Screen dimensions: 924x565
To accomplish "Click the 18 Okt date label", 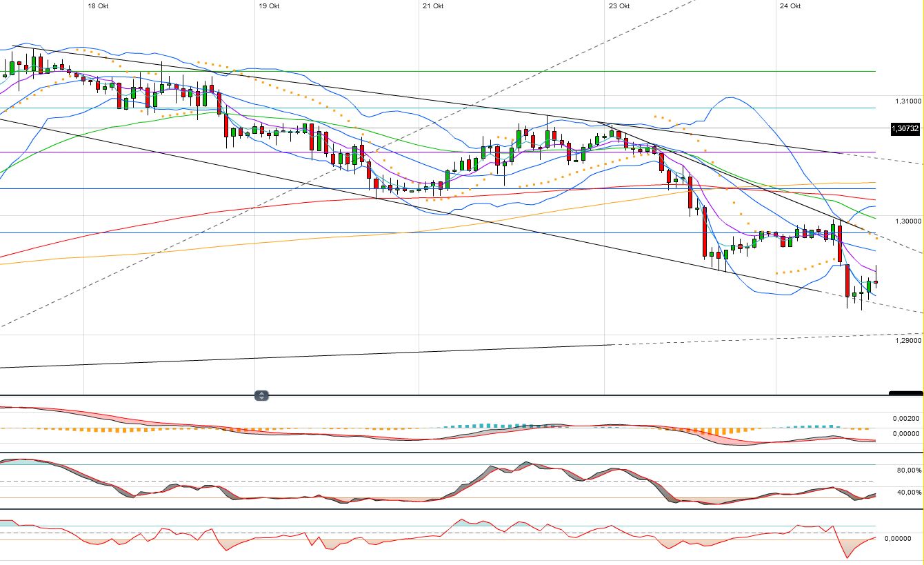I will [98, 6].
